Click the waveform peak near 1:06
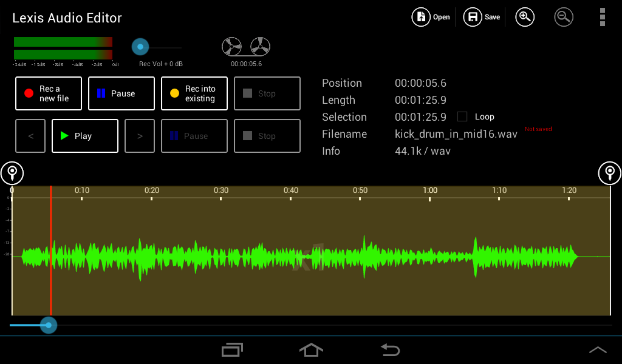Image resolution: width=622 pixels, height=364 pixels. 475,257
